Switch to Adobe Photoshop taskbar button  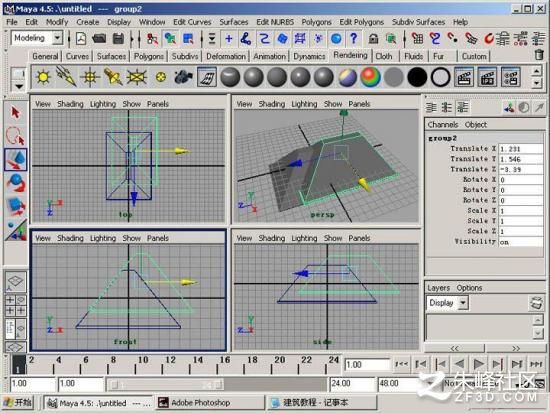click(x=210, y=402)
